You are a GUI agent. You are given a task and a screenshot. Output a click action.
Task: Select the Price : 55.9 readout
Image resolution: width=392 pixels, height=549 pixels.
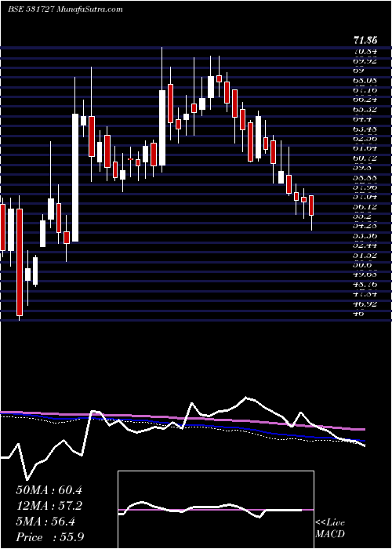pyautogui.click(x=49, y=537)
